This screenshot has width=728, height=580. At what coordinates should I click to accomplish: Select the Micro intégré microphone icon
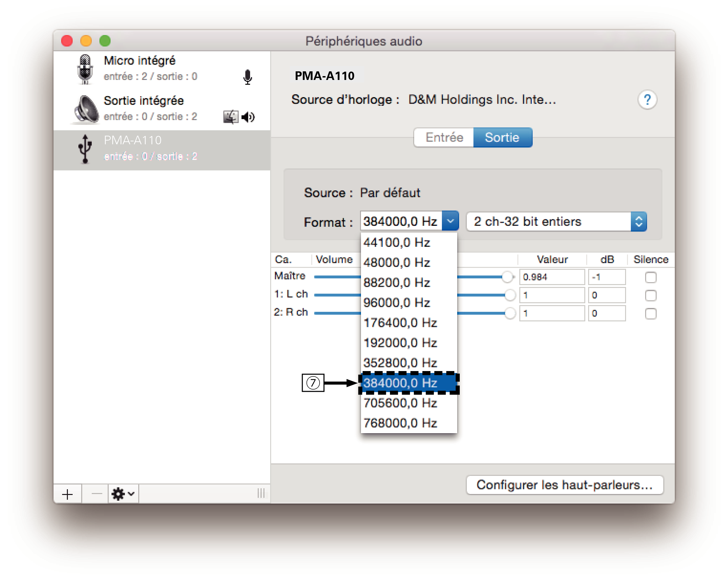click(85, 69)
